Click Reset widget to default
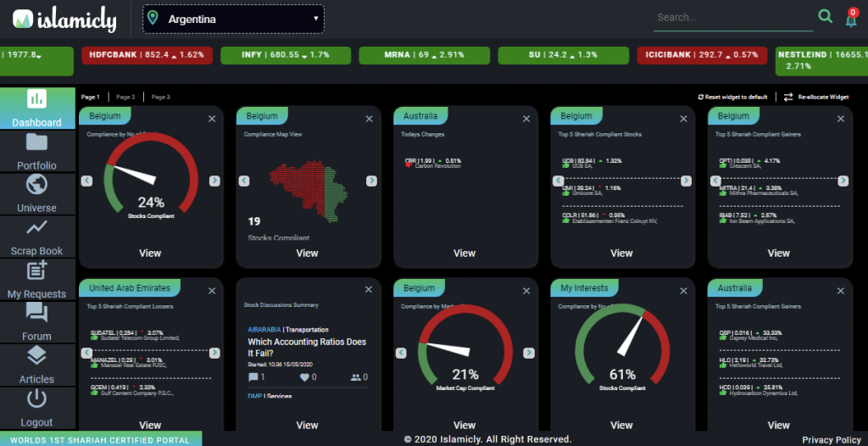 (x=732, y=98)
